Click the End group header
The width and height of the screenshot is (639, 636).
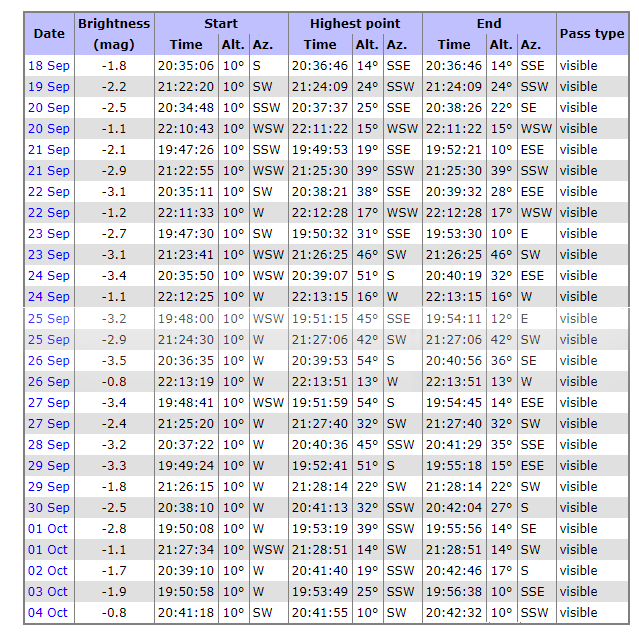pyautogui.click(x=489, y=24)
